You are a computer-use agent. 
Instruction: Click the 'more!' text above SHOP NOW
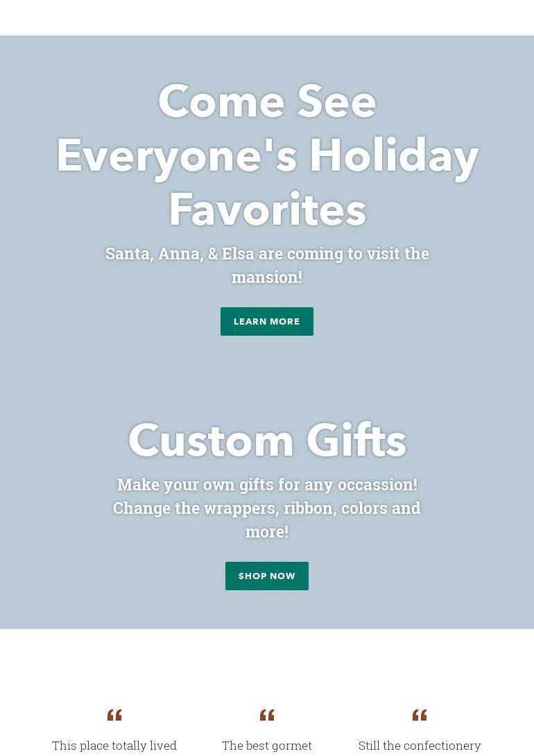pos(266,532)
